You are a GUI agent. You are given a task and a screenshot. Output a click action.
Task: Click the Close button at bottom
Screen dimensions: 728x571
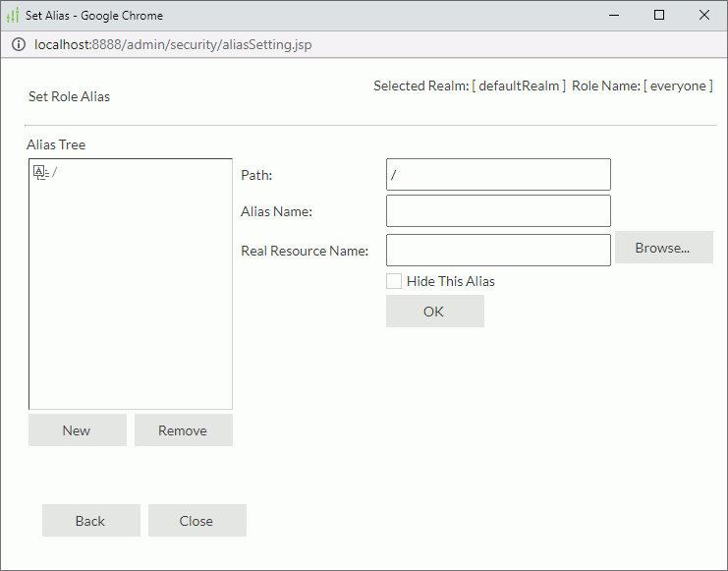[197, 520]
